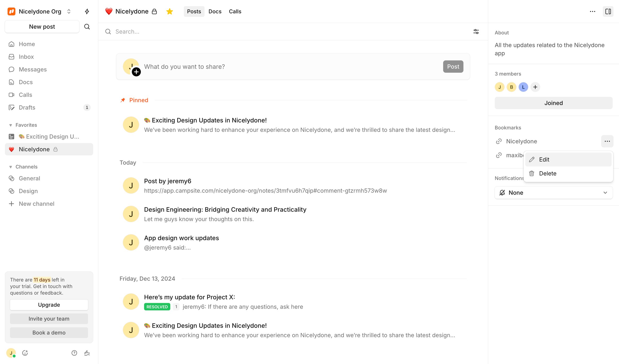Create a New channel from sidebar

click(x=49, y=204)
